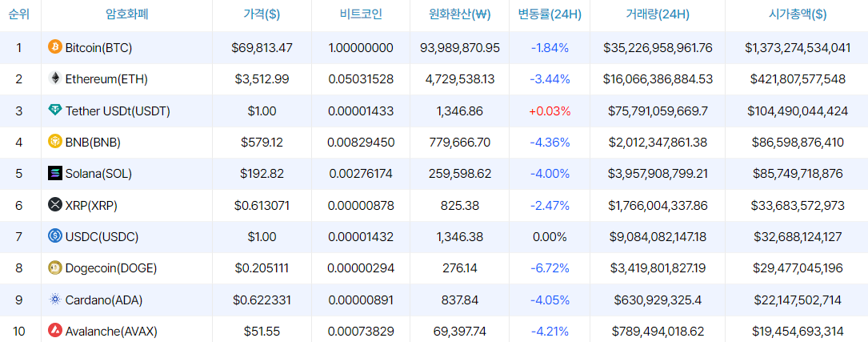868x342 pixels.
Task: Sort by the 순위 column header
Action: (x=20, y=14)
